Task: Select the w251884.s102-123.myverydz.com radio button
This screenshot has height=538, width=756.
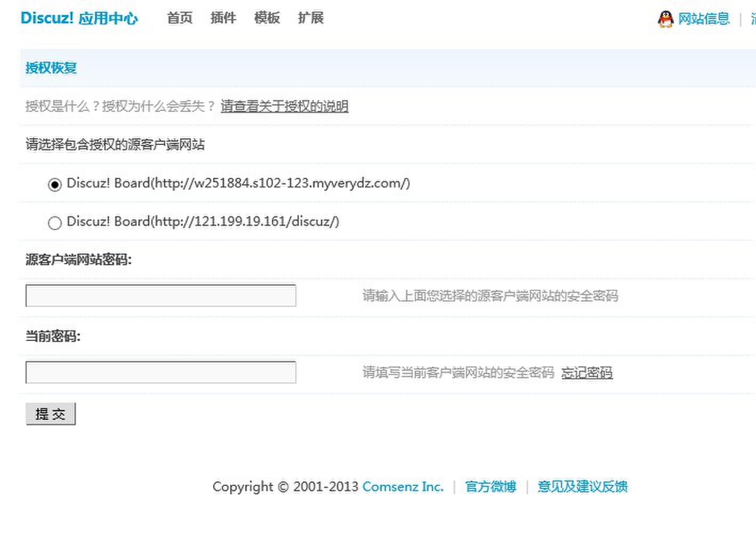Action: click(x=55, y=184)
